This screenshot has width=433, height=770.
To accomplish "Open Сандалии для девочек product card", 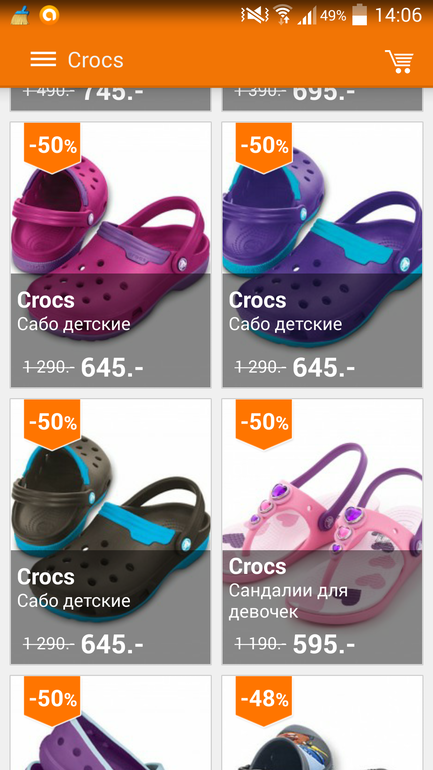I will [x=323, y=531].
